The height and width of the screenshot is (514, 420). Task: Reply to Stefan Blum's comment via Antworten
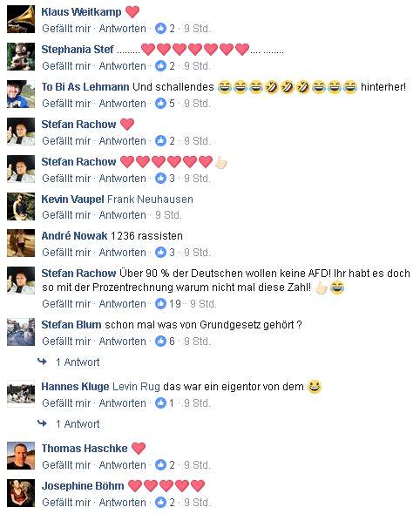pyautogui.click(x=122, y=342)
